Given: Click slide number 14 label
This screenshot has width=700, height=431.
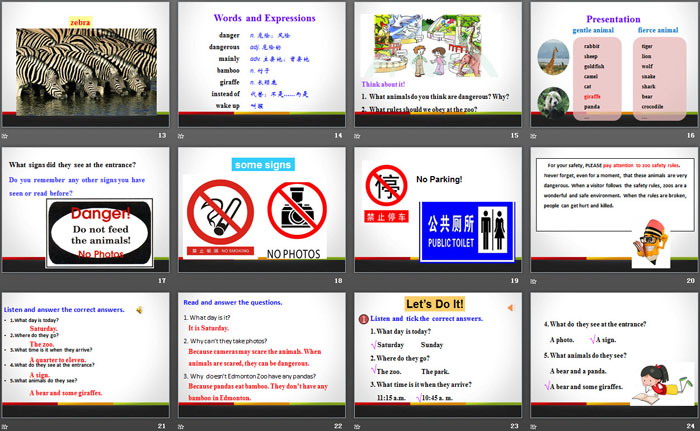Looking at the screenshot, I should click(338, 135).
